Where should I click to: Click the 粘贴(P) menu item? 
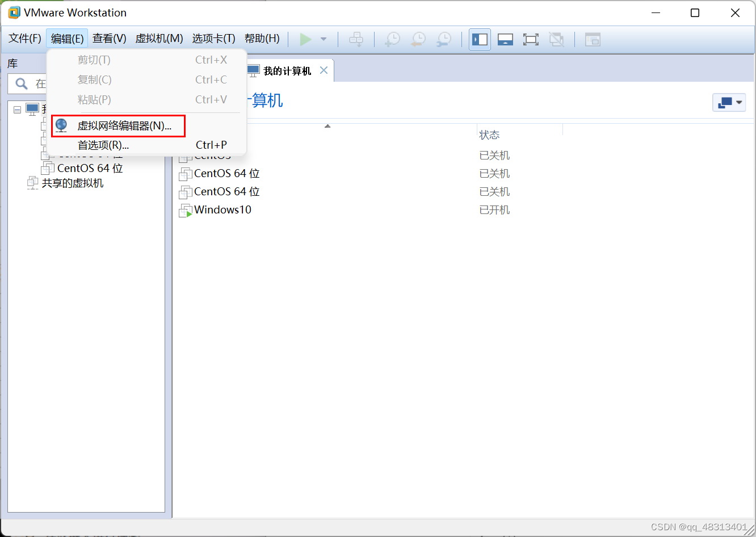click(x=146, y=100)
